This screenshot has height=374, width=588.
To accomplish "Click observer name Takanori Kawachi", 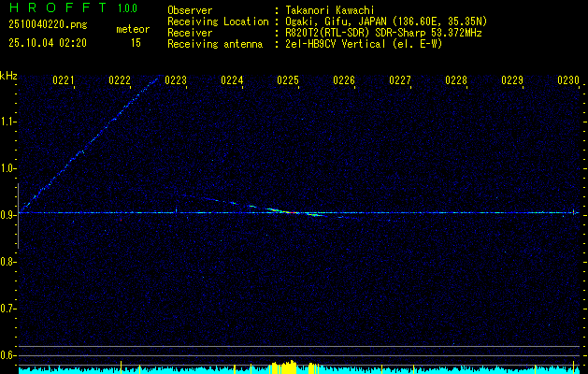I will point(329,10).
